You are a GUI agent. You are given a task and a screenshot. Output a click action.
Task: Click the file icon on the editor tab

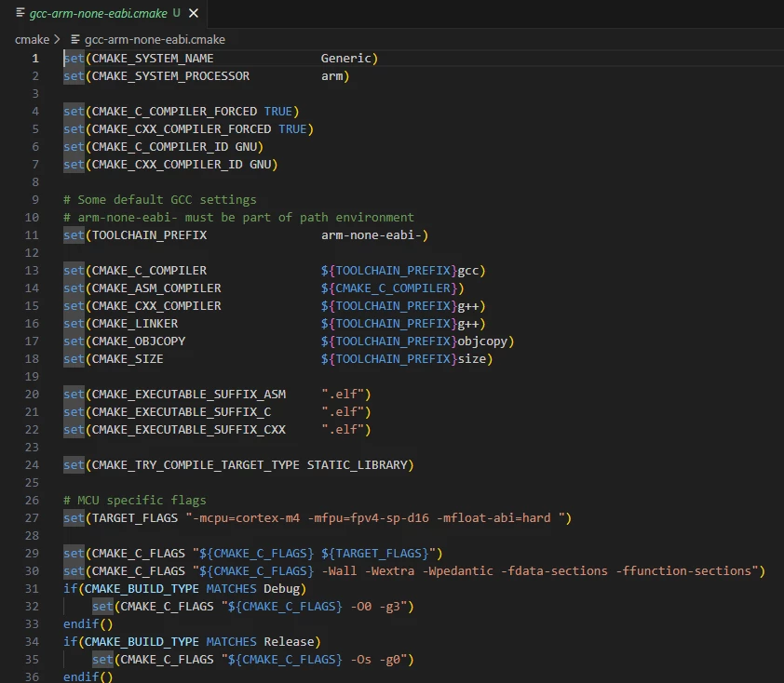(20, 12)
